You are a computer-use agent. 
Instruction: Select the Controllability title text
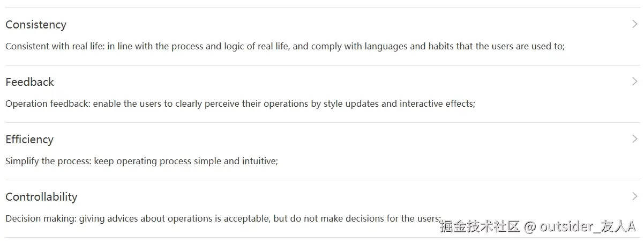pos(41,197)
